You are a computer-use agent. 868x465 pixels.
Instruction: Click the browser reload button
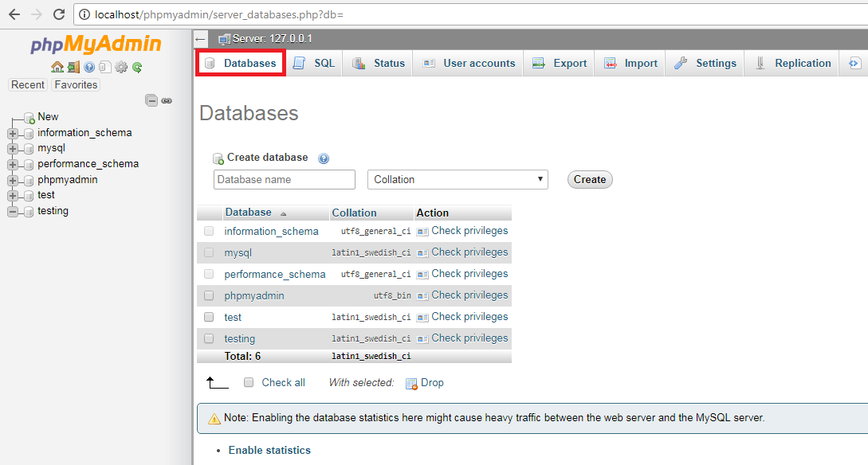(x=59, y=14)
